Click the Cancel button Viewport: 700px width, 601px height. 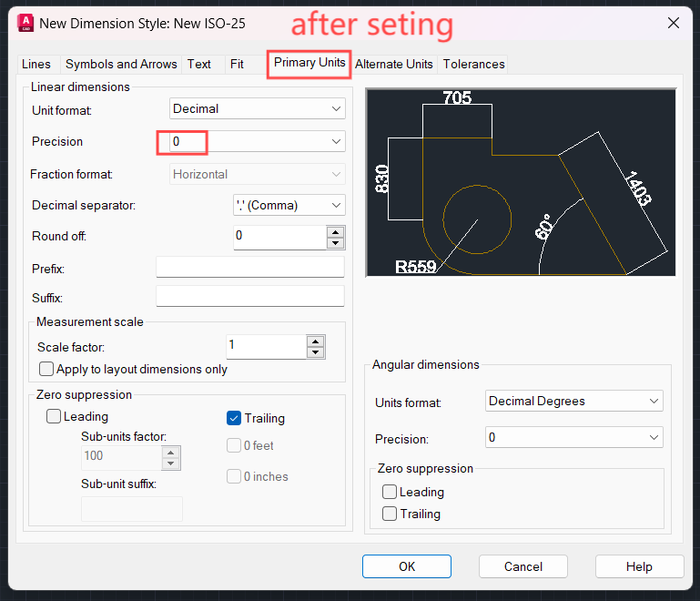(x=523, y=566)
